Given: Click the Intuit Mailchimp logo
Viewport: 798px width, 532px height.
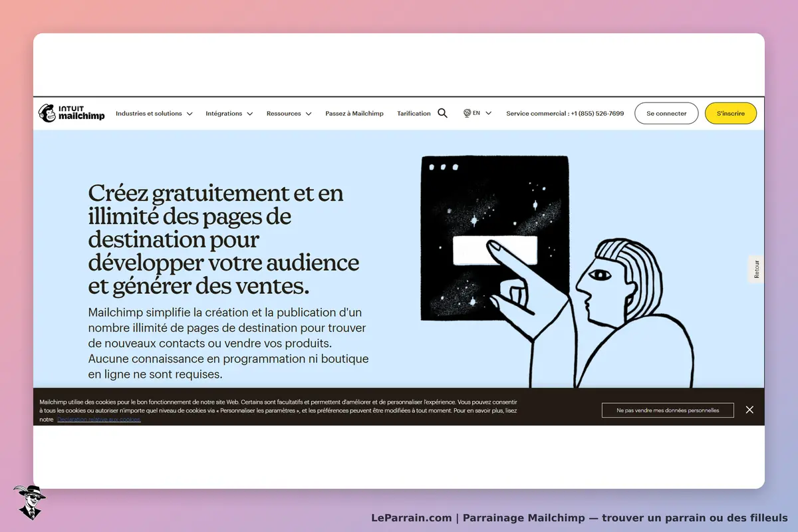Looking at the screenshot, I should point(71,113).
